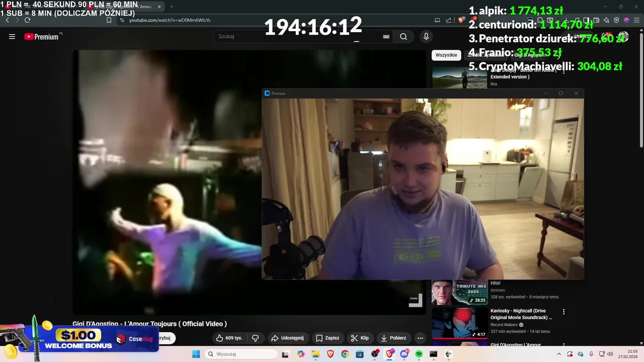Open more actions ellipsis below the video
Screen dimensions: 644x362
420,338
